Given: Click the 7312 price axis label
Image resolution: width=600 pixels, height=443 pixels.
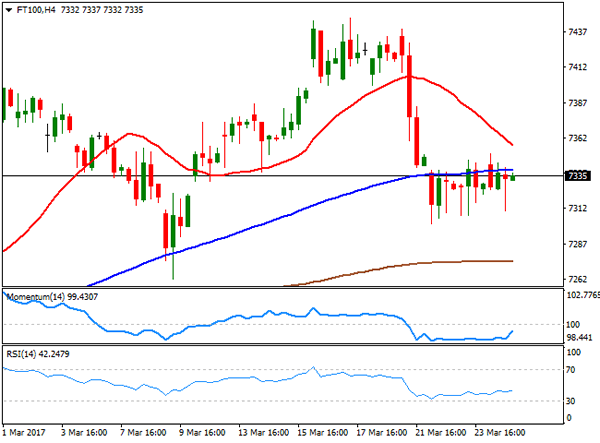Looking at the screenshot, I should 577,208.
